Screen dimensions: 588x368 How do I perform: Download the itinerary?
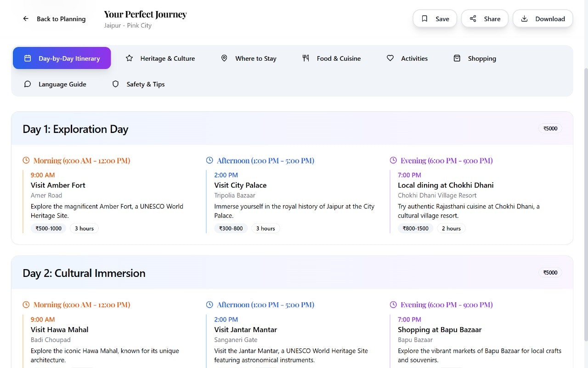tap(543, 19)
